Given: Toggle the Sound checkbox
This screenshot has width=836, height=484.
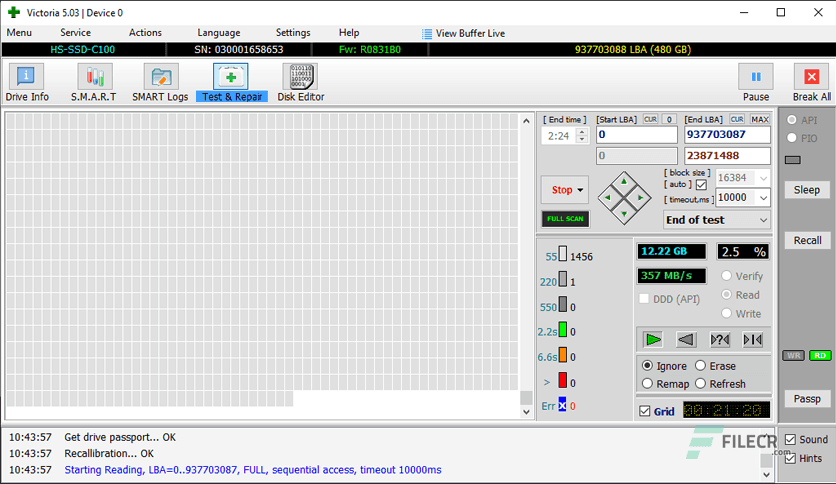Looking at the screenshot, I should [790, 440].
